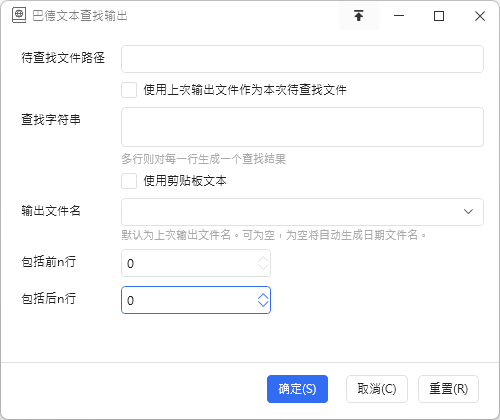The image size is (500, 420).
Task: Click the 重置(R) button
Action: click(x=448, y=389)
